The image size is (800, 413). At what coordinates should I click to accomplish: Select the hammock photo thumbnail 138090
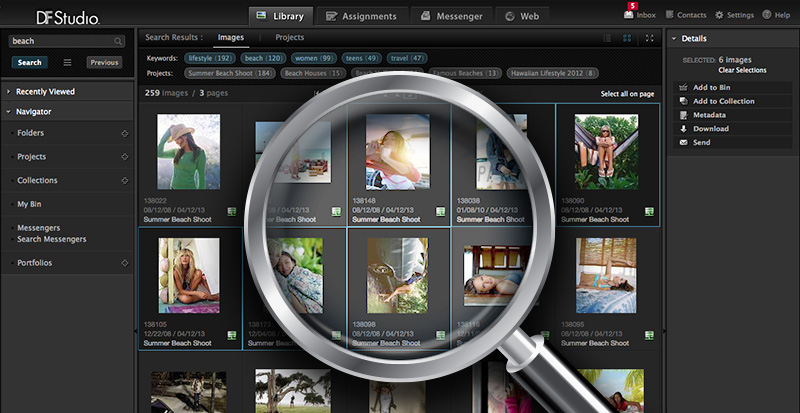coord(606,152)
